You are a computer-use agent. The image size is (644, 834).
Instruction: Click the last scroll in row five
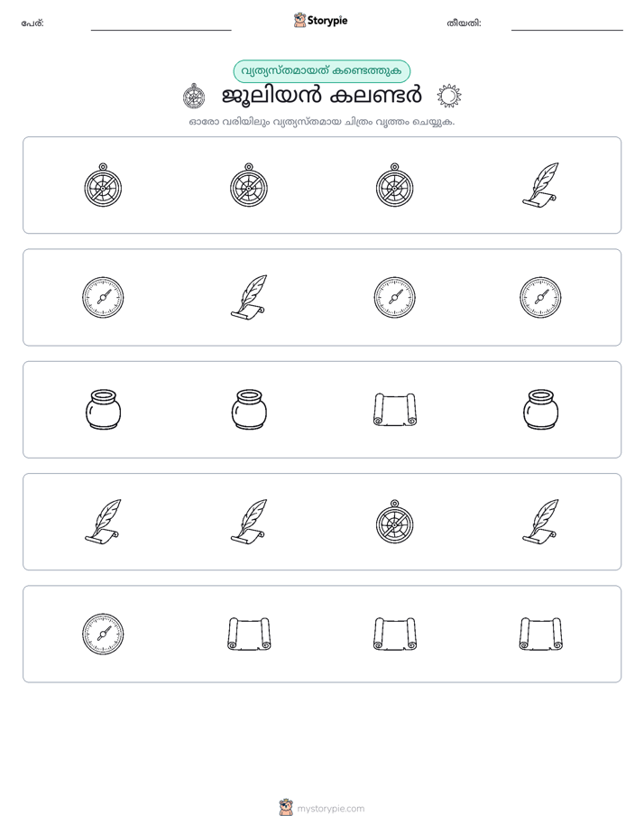[540, 634]
